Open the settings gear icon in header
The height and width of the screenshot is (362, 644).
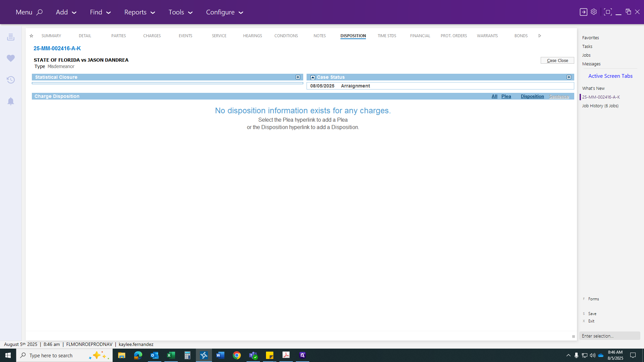[x=594, y=12]
